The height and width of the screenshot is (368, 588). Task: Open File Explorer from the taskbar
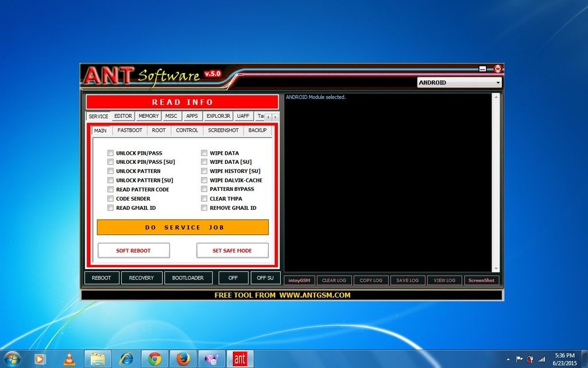[98, 359]
